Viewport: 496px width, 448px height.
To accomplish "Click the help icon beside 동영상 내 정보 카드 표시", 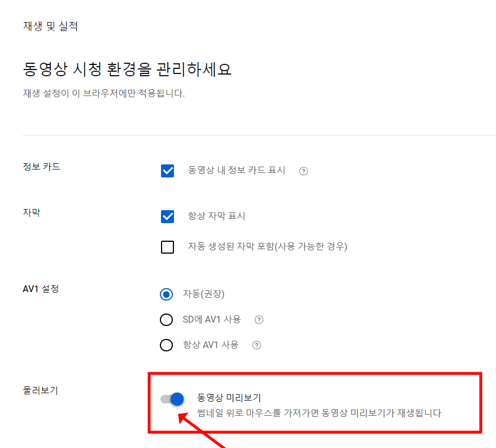I will coord(303,171).
